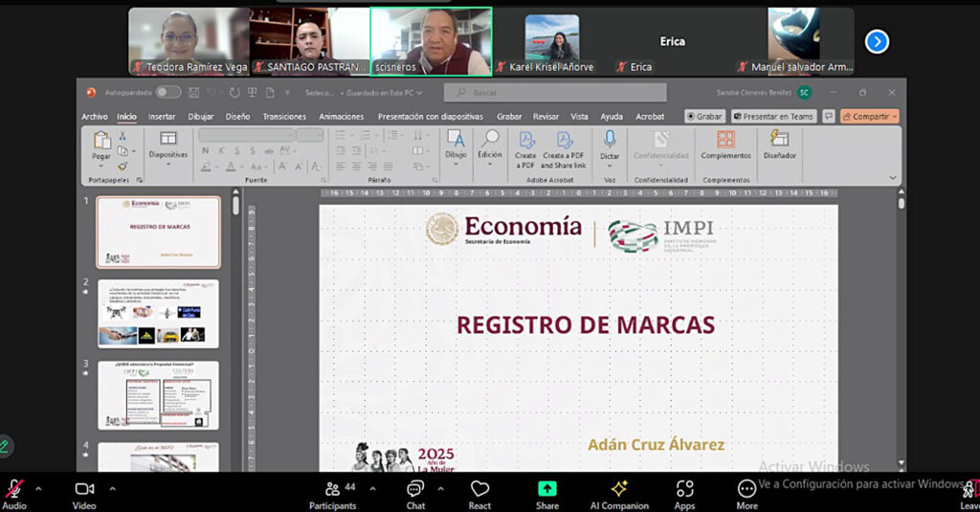Image resolution: width=980 pixels, height=512 pixels.
Task: Click the orange Compartir button
Action: 869,117
